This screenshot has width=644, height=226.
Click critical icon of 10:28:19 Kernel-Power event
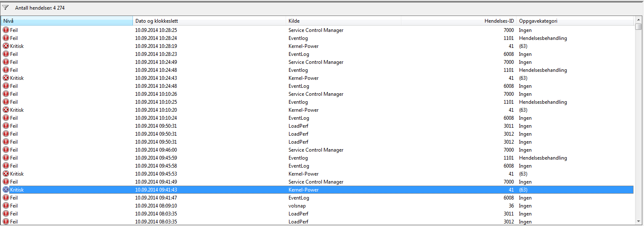6,46
